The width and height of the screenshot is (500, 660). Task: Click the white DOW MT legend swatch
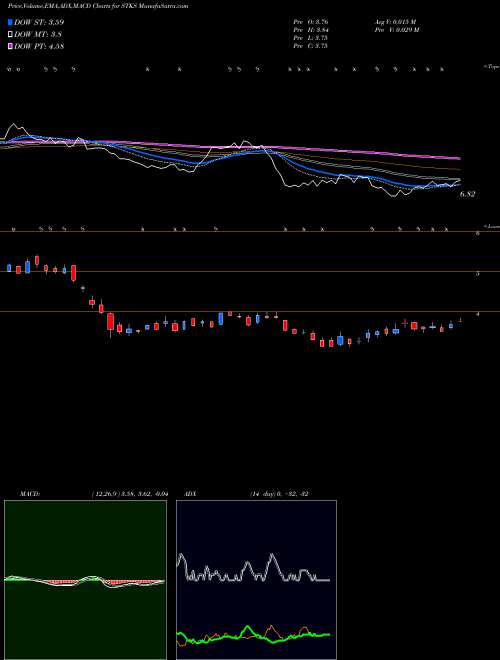pyautogui.click(x=10, y=35)
